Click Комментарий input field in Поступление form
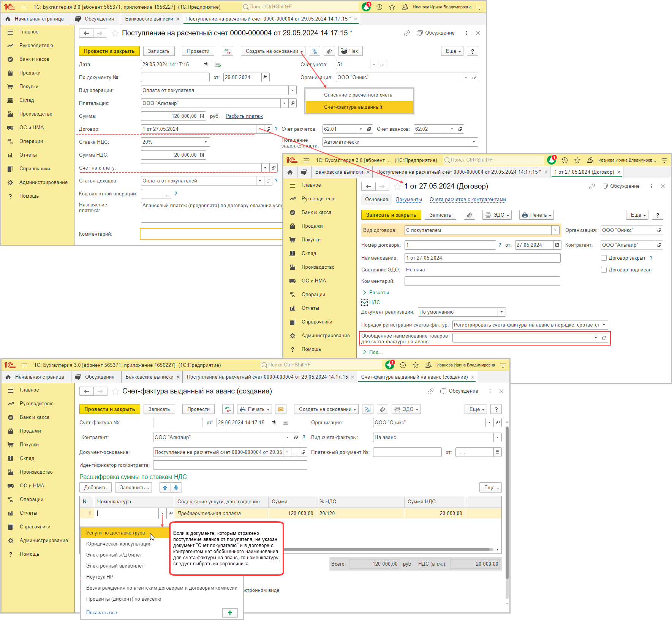This screenshot has width=672, height=620. point(212,234)
